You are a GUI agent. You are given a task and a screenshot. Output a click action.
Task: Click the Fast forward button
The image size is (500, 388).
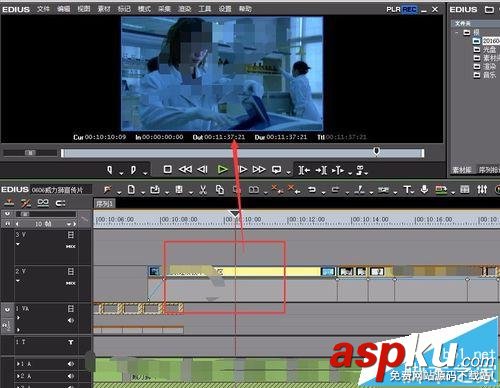pos(259,170)
